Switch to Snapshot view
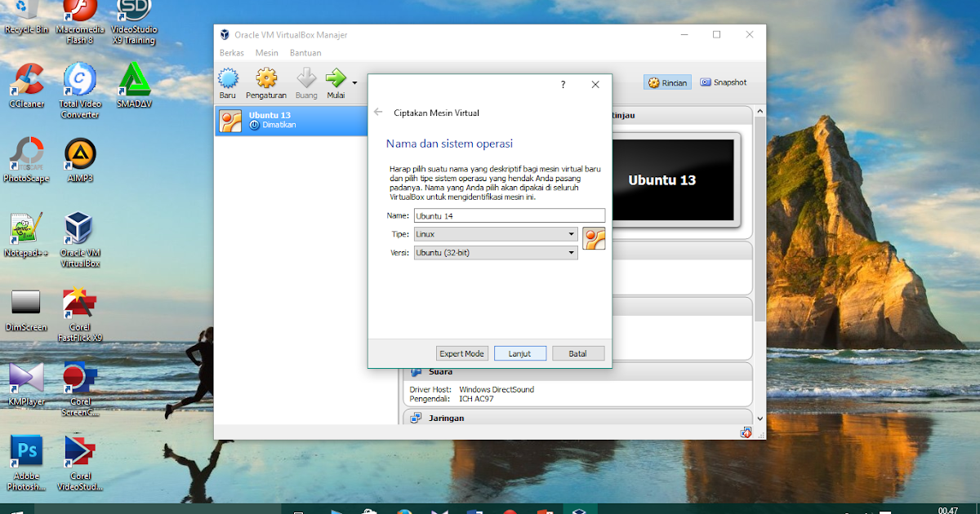 (x=724, y=82)
